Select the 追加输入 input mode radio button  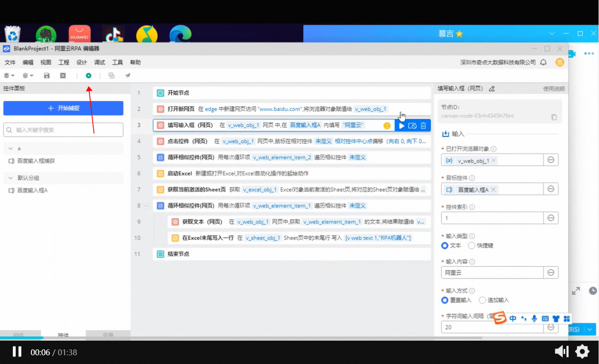point(482,300)
